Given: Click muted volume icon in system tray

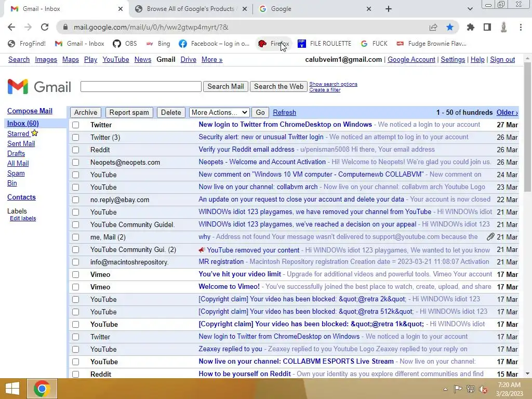Looking at the screenshot, I should (x=483, y=389).
